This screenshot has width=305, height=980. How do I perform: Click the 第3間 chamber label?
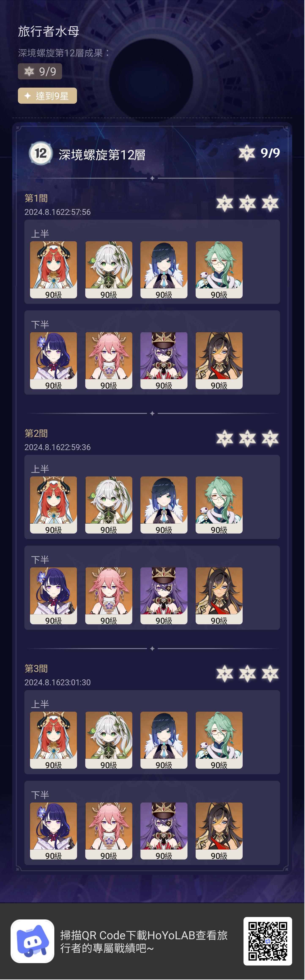tap(36, 668)
